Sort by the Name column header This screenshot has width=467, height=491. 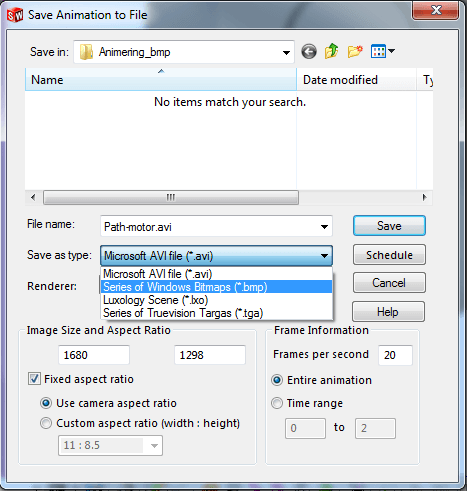[x=161, y=80]
